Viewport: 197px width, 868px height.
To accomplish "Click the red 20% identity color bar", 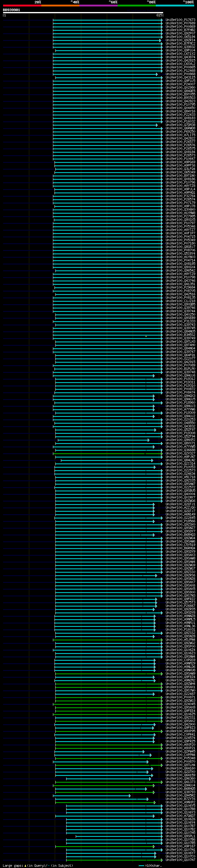I will [x=22, y=6].
